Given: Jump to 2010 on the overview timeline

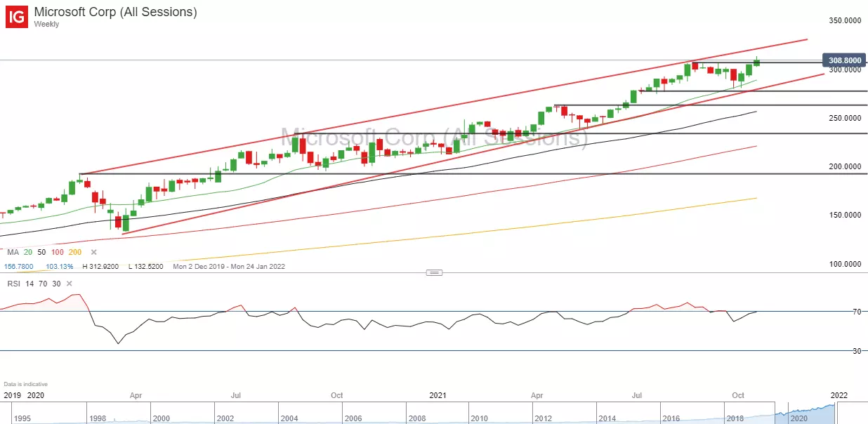Looking at the screenshot, I should pyautogui.click(x=479, y=418).
